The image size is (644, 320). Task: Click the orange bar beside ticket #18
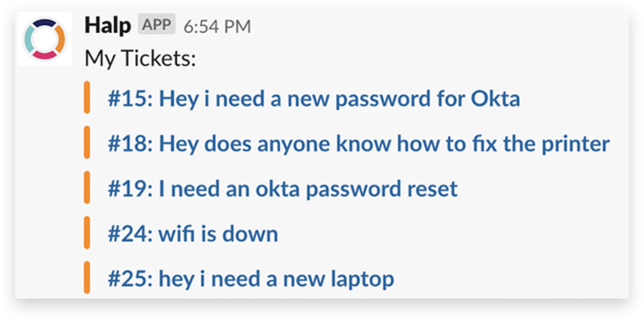[x=87, y=142]
